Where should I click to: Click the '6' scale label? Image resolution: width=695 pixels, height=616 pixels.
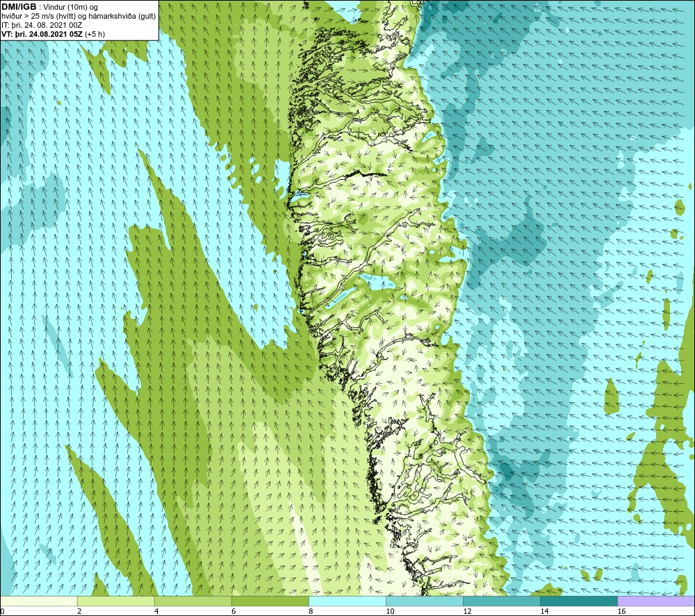pos(234,612)
